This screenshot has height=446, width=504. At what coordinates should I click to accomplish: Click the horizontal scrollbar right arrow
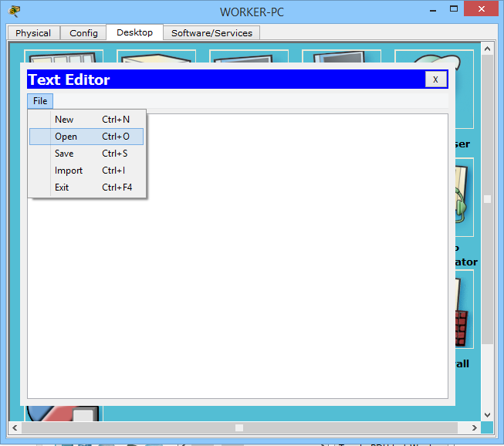(x=475, y=428)
